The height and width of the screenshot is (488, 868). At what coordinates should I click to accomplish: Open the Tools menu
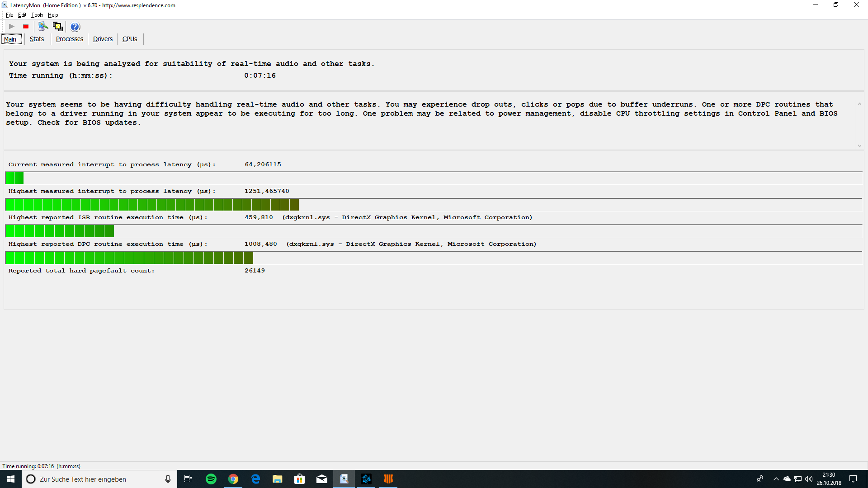click(37, 15)
